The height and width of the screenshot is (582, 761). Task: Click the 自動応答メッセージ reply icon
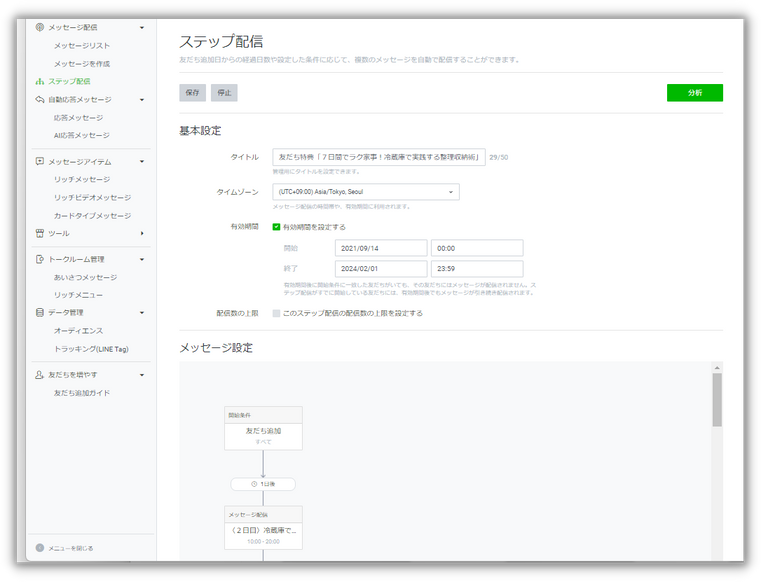pos(40,99)
